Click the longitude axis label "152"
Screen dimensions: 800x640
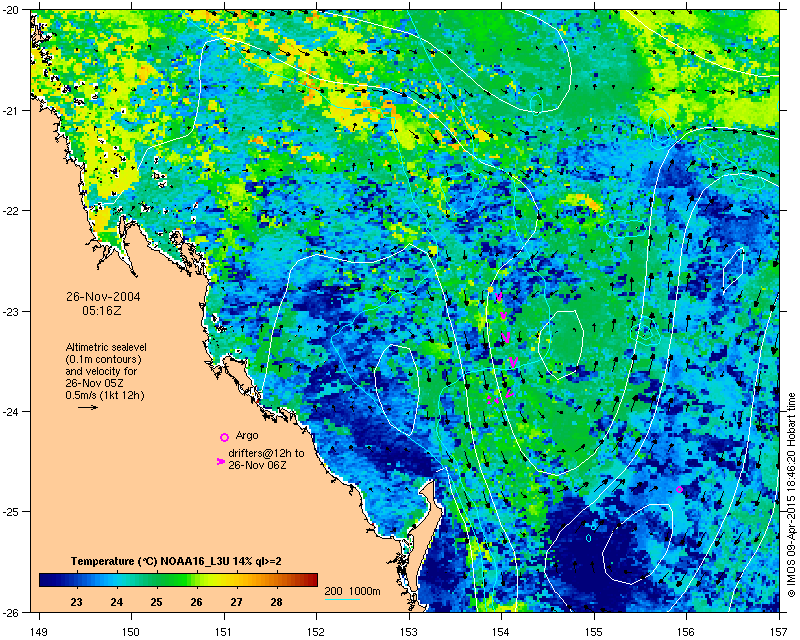pyautogui.click(x=316, y=632)
